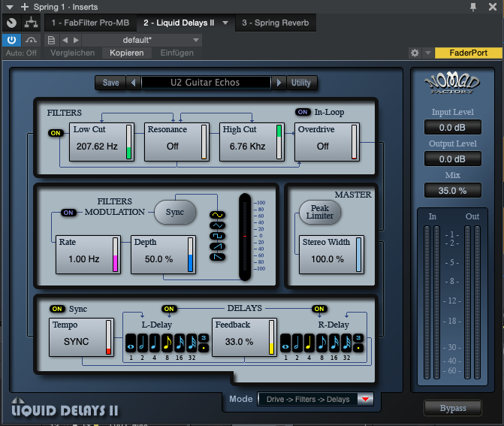Set R-Delay to half note
504x426 pixels.
point(298,343)
